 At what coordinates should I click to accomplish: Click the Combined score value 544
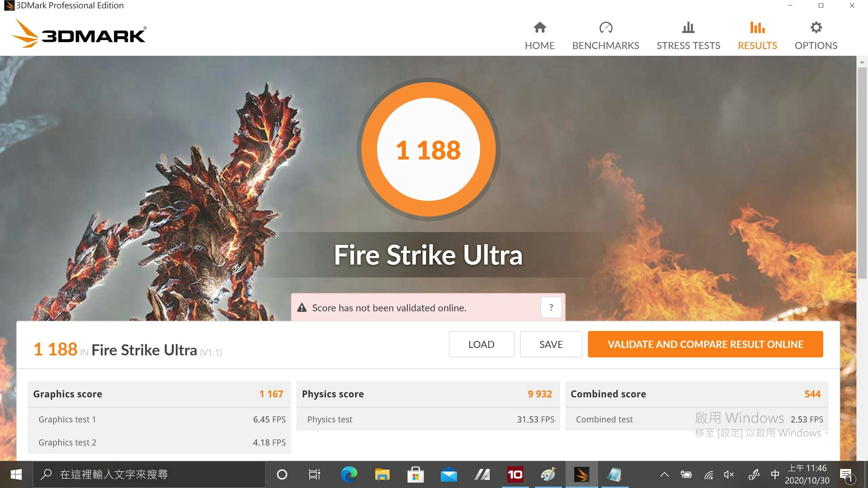(x=812, y=394)
